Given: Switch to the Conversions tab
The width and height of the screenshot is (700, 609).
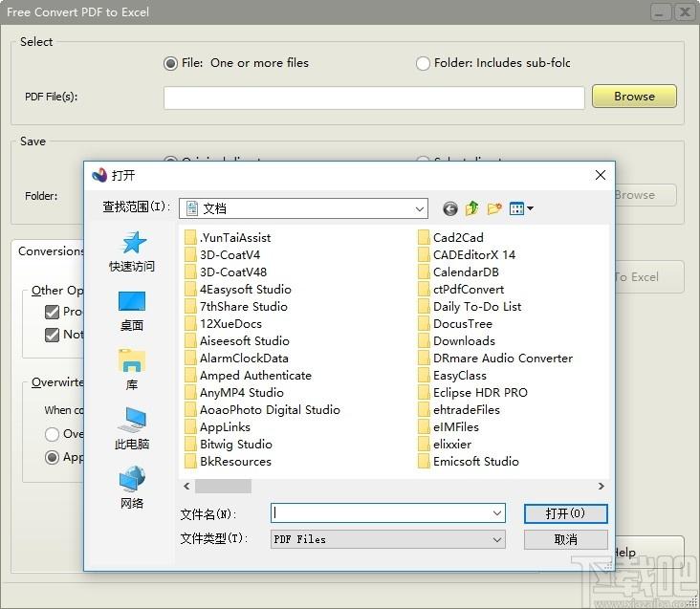Looking at the screenshot, I should tap(50, 251).
